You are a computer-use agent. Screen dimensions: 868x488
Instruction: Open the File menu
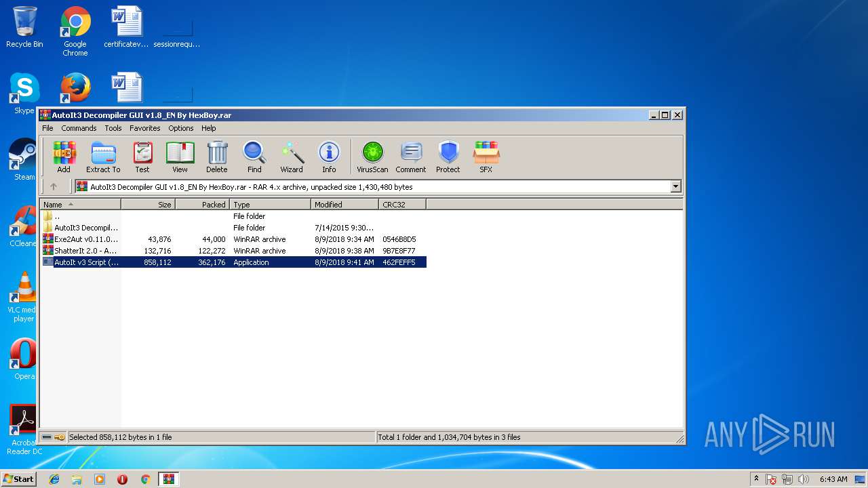47,128
